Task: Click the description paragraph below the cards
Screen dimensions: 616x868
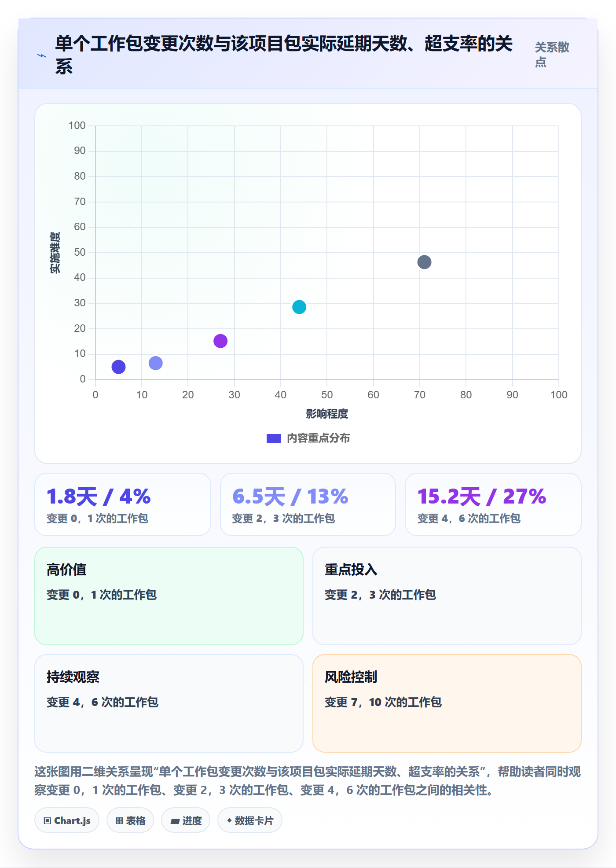Action: pos(308,781)
